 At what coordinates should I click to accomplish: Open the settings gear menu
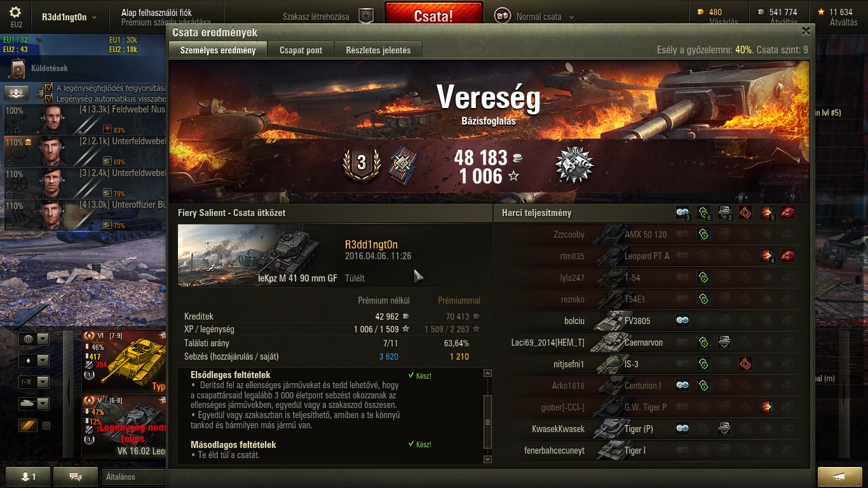(16, 12)
